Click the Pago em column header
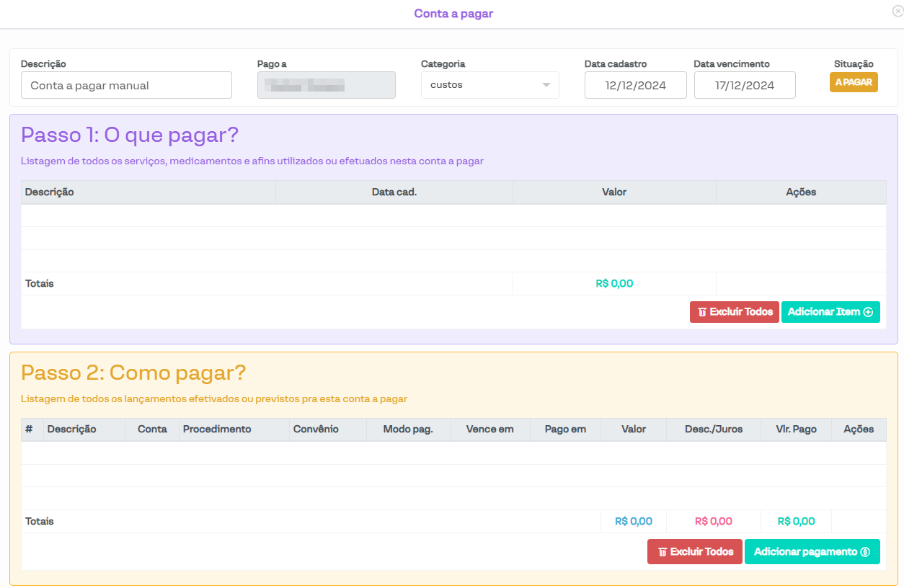Viewport: 904px width, 588px height. (565, 429)
